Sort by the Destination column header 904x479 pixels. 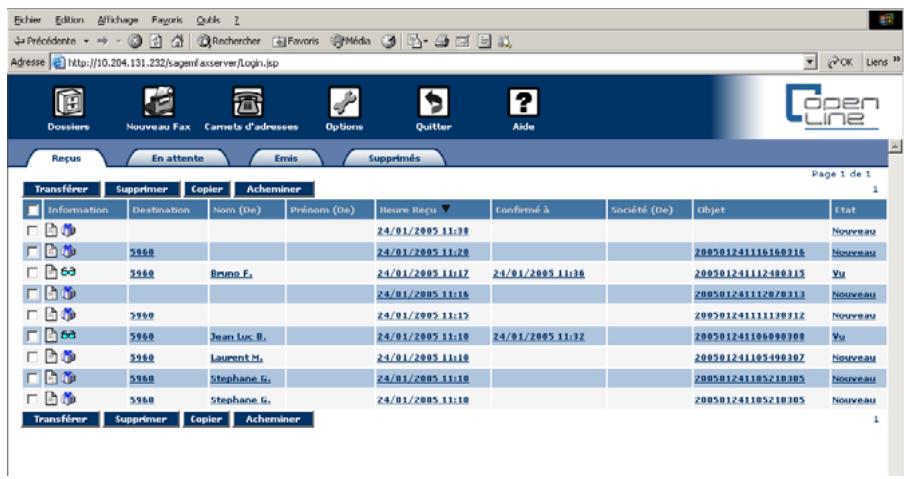click(161, 210)
